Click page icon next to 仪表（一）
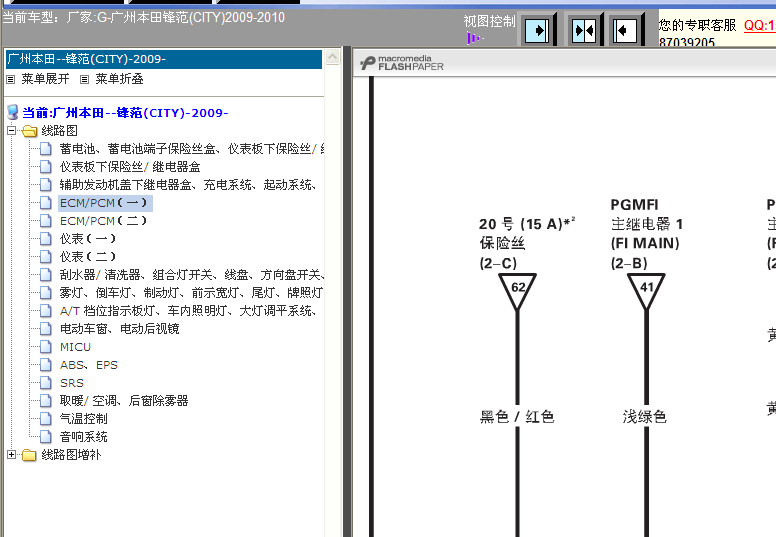 click(x=46, y=239)
